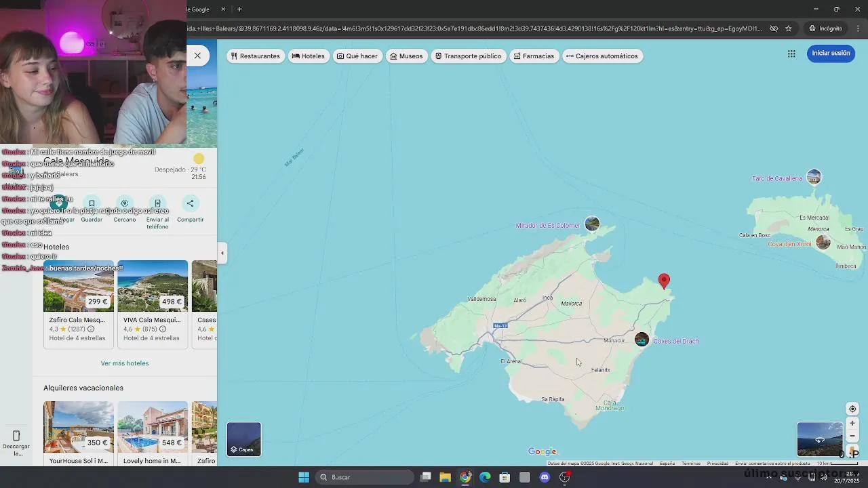
Task: Click info icon next to (875) reviews
Action: (x=163, y=329)
